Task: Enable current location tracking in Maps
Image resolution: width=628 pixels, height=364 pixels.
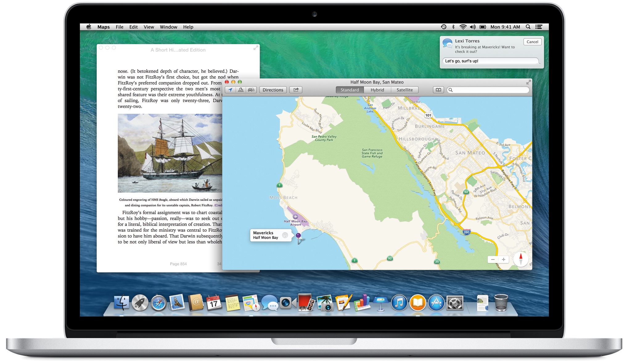Action: (230, 90)
